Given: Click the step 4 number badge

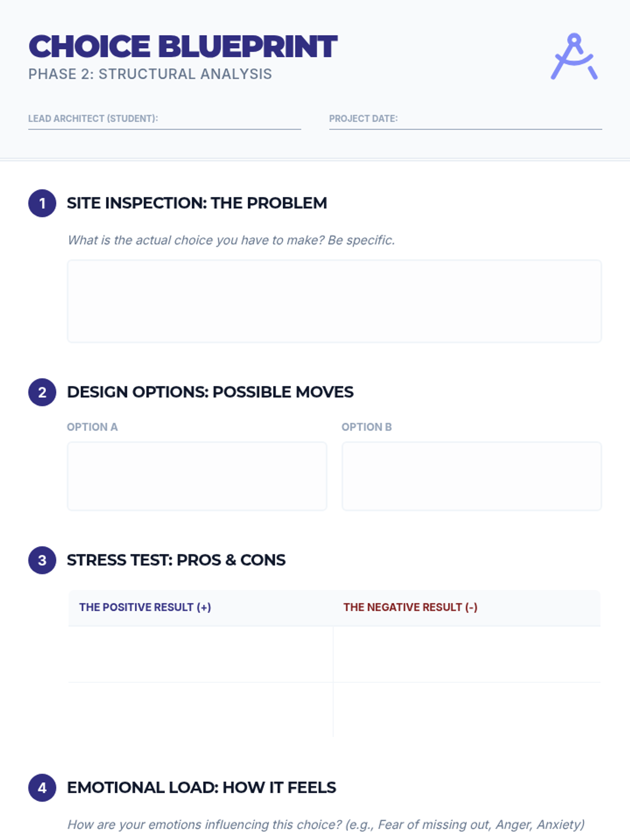Looking at the screenshot, I should click(x=42, y=787).
